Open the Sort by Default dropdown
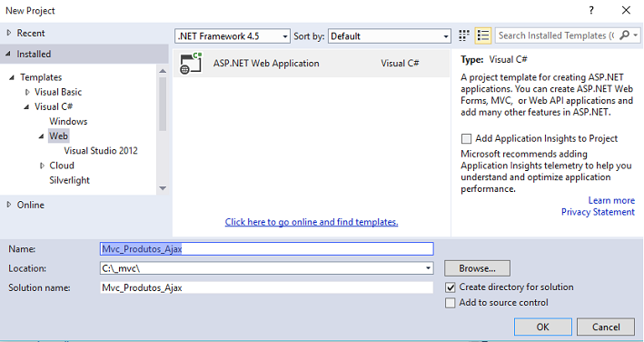644x342 pixels. [390, 36]
